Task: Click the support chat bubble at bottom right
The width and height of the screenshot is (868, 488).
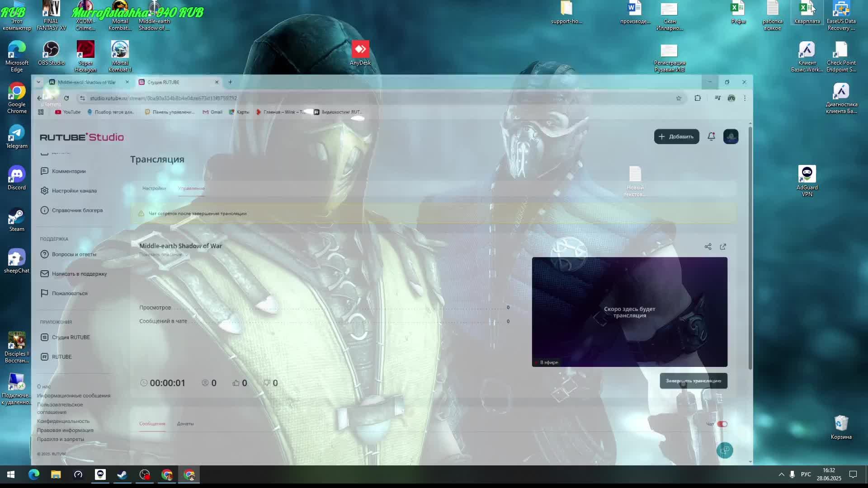Action: tap(725, 450)
